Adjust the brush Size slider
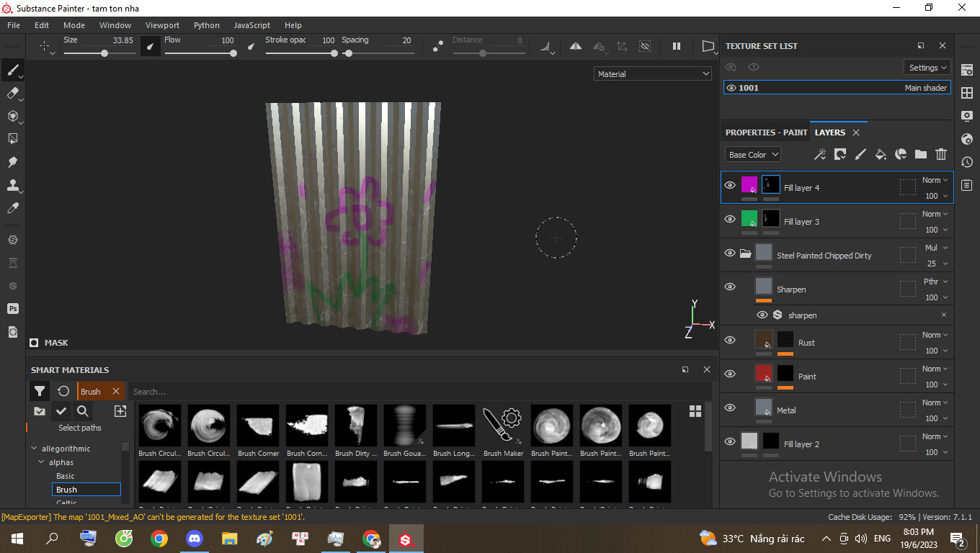The height and width of the screenshot is (553, 980). click(x=99, y=53)
